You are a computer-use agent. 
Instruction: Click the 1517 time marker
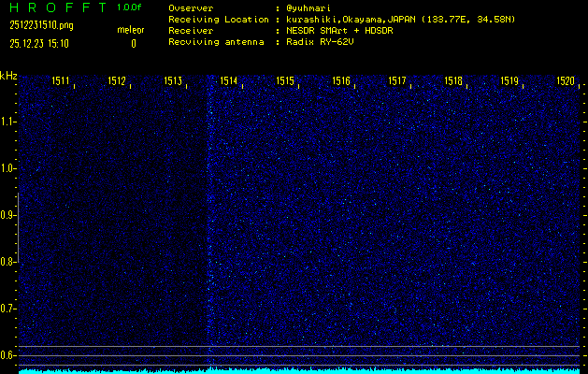(x=397, y=81)
